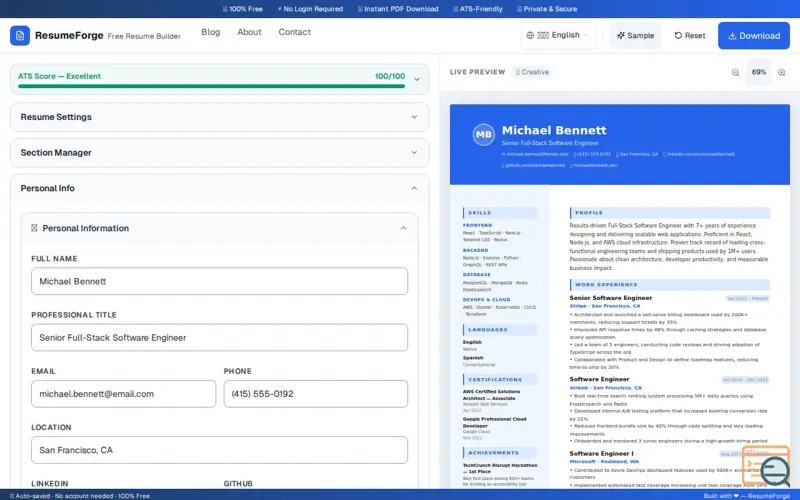This screenshot has width=800, height=500.
Task: Click the 'Free Resume Builder' tagline
Action: [144, 36]
